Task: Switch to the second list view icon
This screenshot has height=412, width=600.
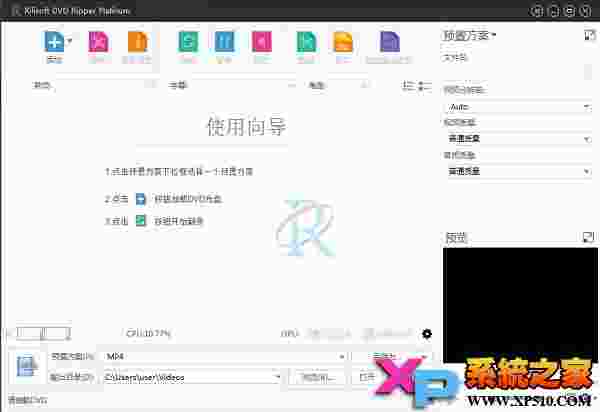Action: (425, 85)
